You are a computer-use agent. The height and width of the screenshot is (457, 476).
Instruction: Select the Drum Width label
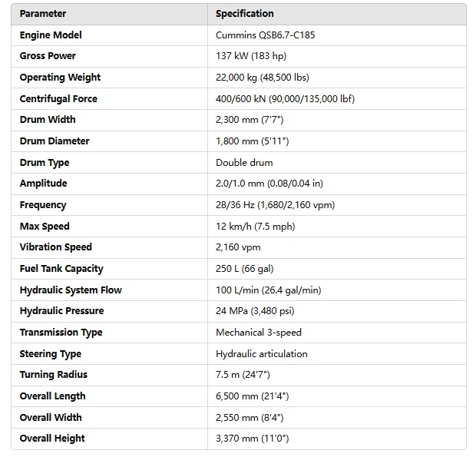48,120
